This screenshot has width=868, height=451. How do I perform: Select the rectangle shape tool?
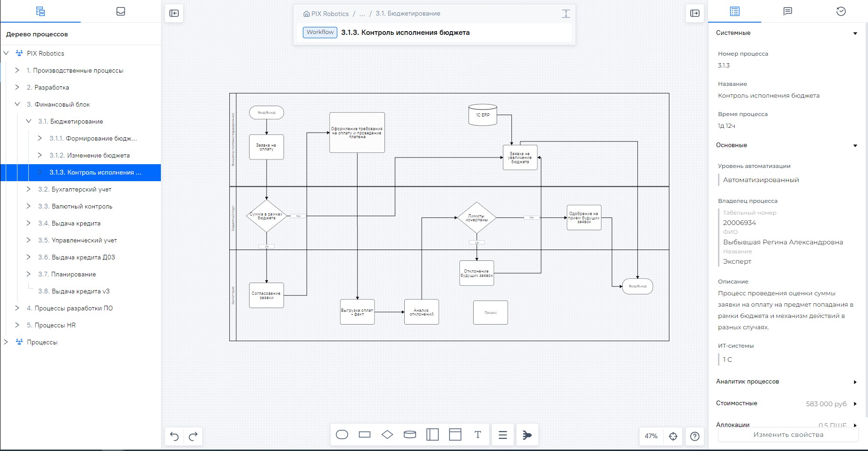[365, 434]
